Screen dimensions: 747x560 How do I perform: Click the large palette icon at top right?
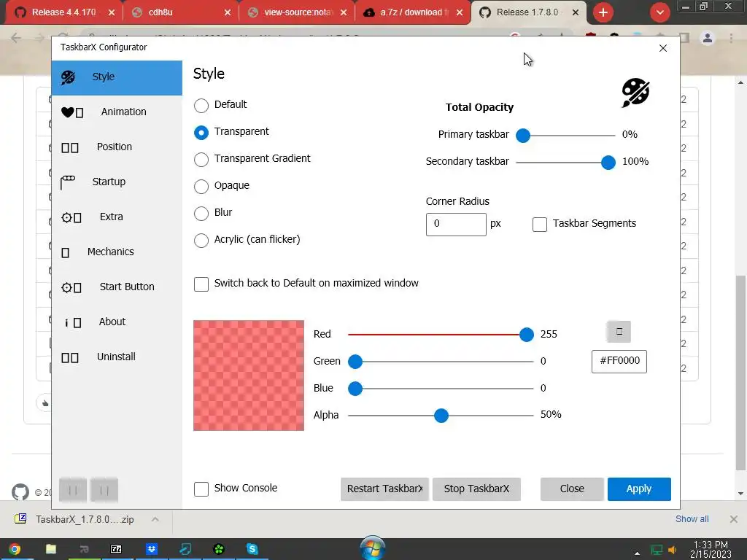pyautogui.click(x=635, y=93)
